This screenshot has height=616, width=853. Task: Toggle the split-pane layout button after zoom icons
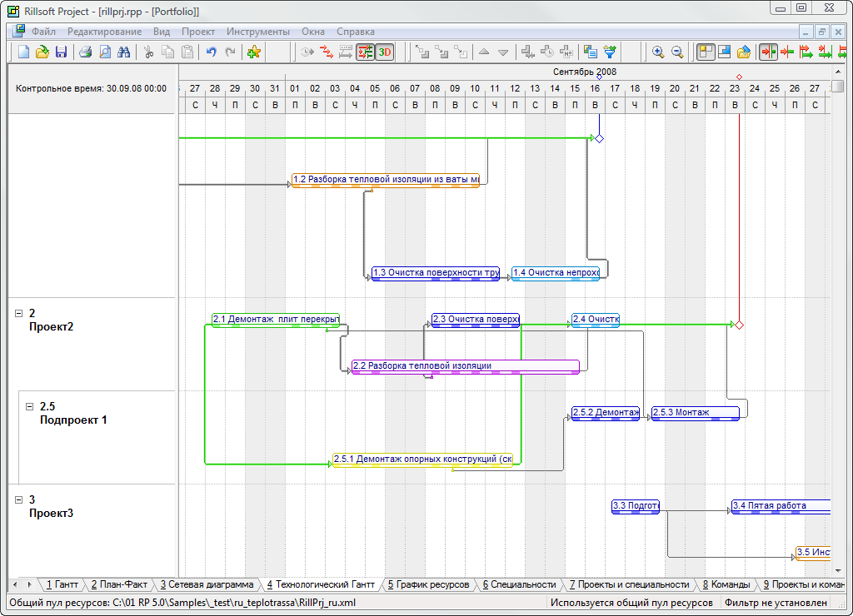tap(706, 52)
